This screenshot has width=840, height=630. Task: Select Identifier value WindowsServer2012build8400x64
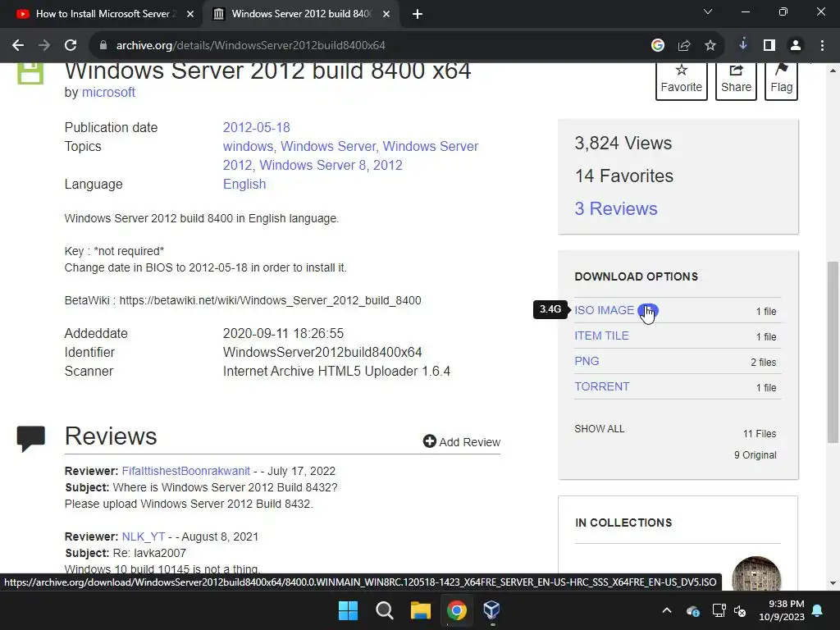pos(322,352)
